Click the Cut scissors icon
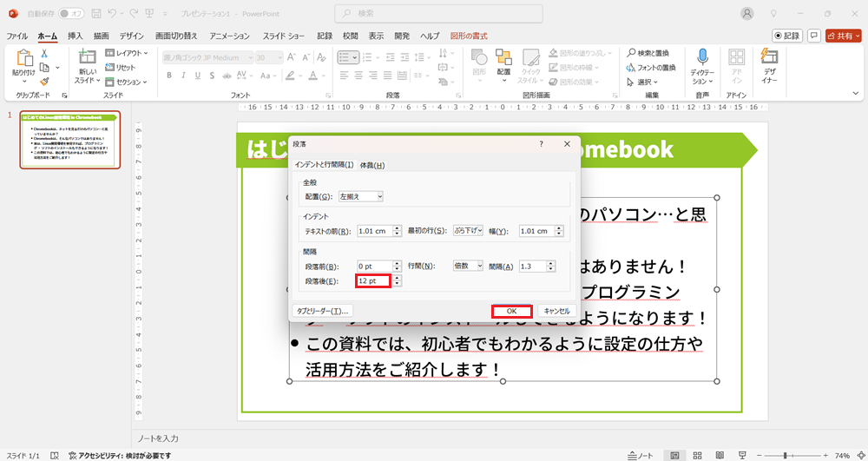The height and width of the screenshot is (461, 868). point(44,54)
